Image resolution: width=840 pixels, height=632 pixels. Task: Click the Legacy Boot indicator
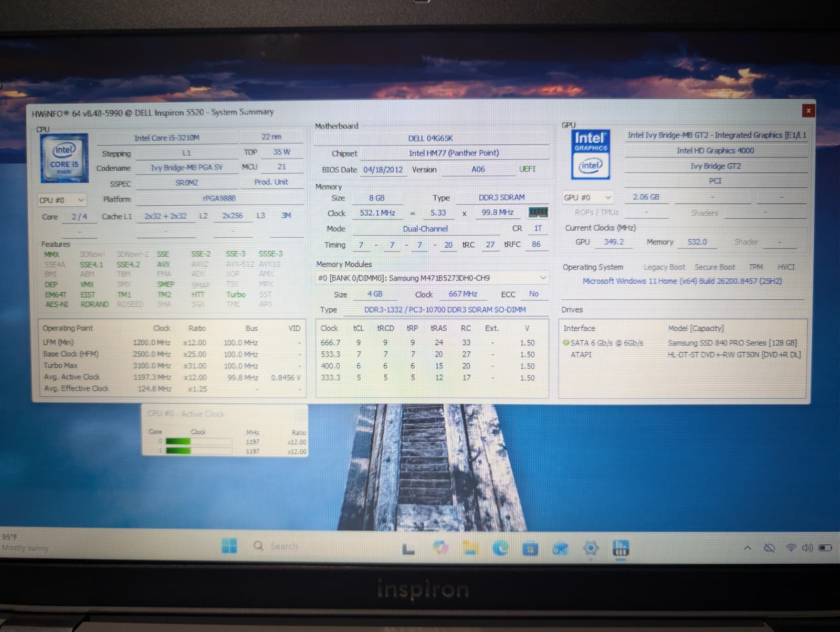[664, 267]
